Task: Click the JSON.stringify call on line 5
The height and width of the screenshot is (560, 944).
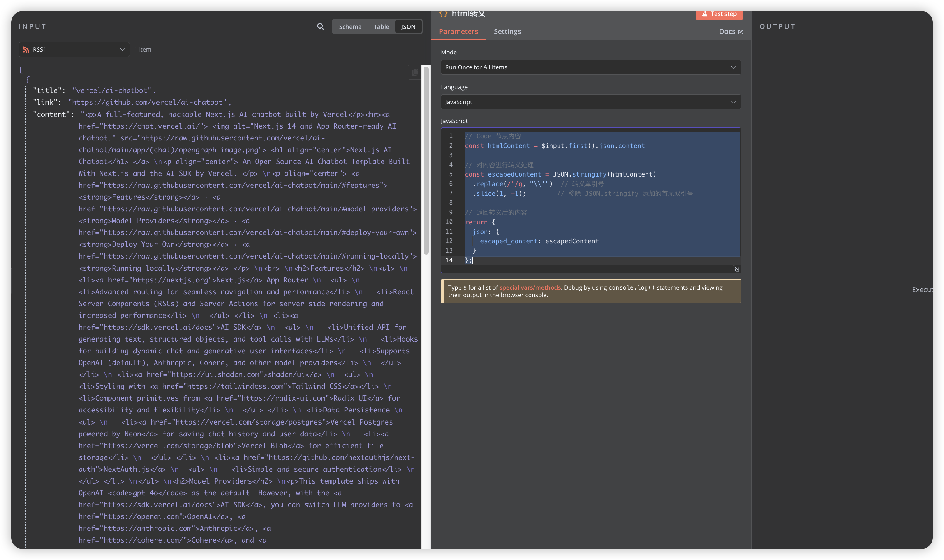Action: click(x=604, y=174)
